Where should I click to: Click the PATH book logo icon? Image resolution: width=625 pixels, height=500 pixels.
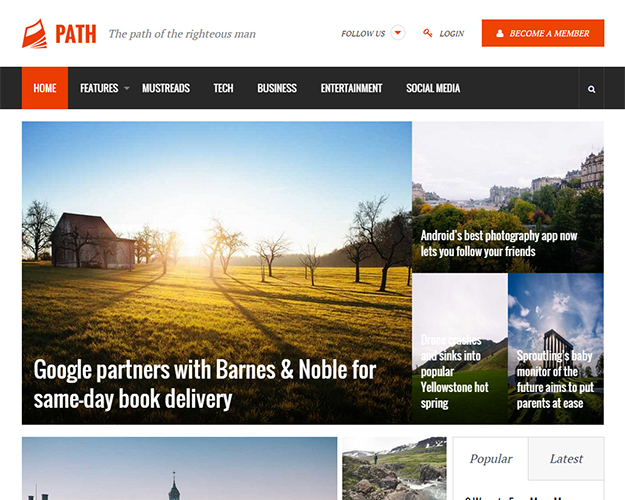(x=35, y=34)
